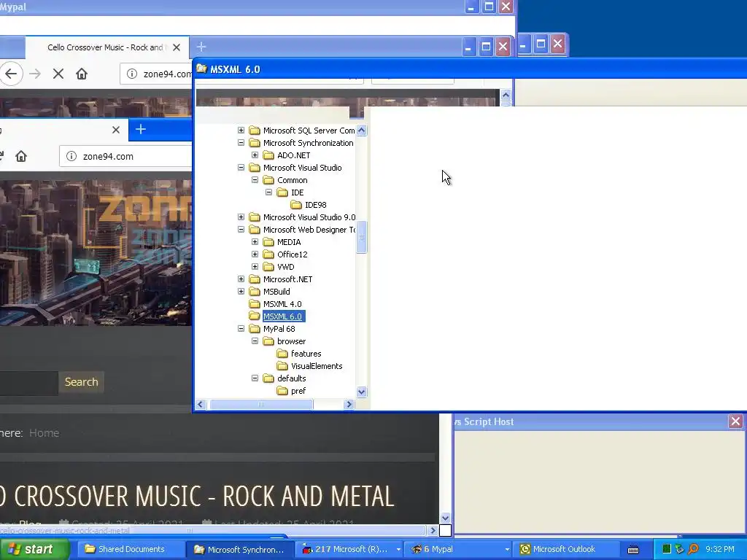This screenshot has height=560, width=747.
Task: Collapse the Microsoft Synchronization folder
Action: [x=241, y=142]
